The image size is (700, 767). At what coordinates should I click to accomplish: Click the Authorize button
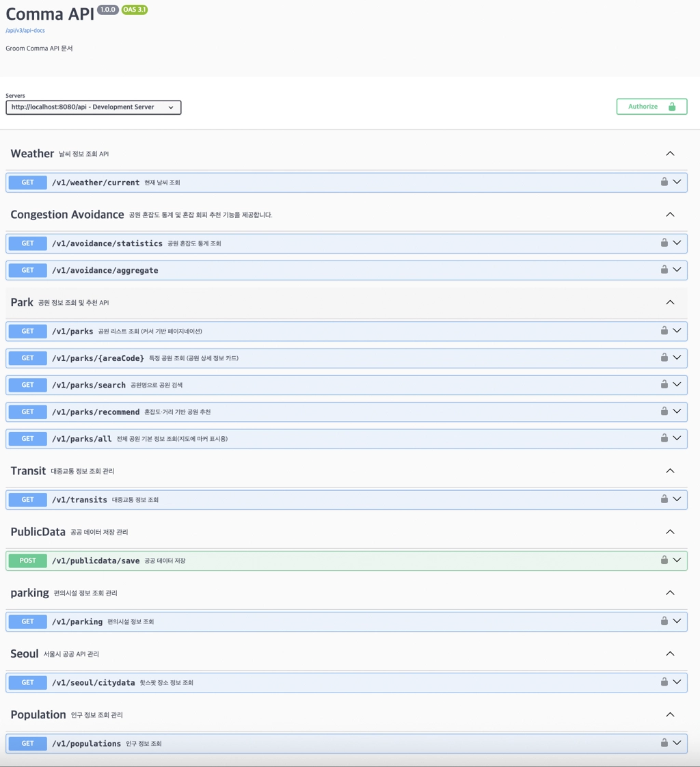(x=651, y=107)
